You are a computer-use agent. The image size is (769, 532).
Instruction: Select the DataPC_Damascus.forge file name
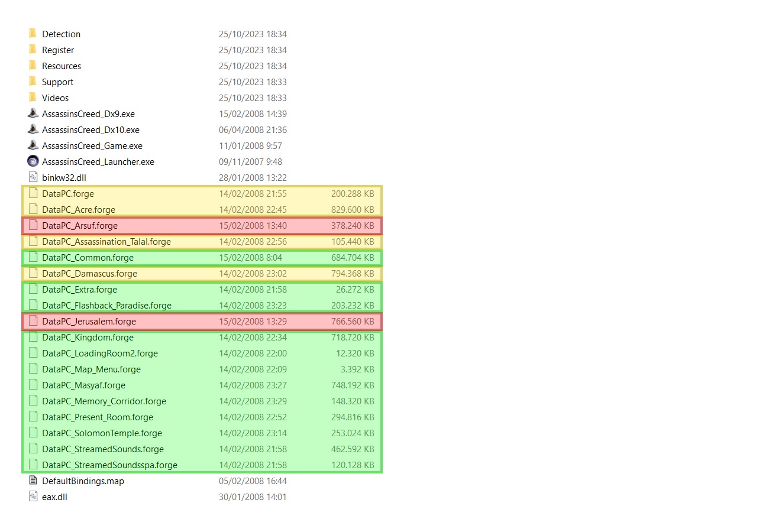[x=89, y=274]
